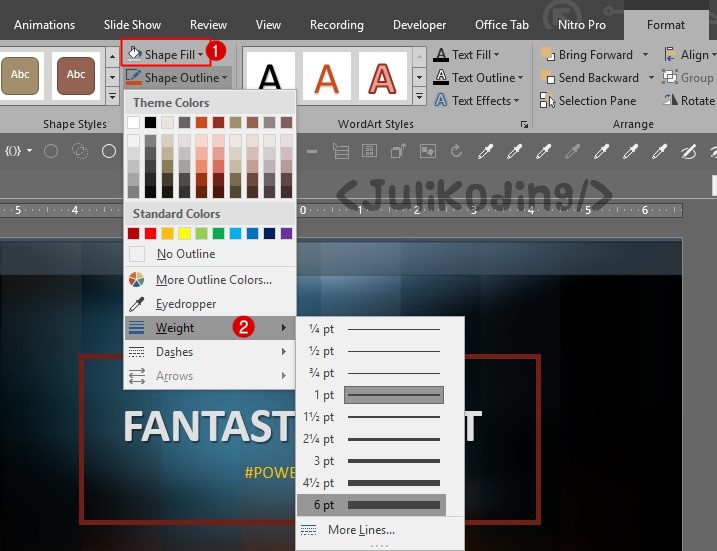Open the View tab
Screen dimensions: 717x551
(x=268, y=25)
